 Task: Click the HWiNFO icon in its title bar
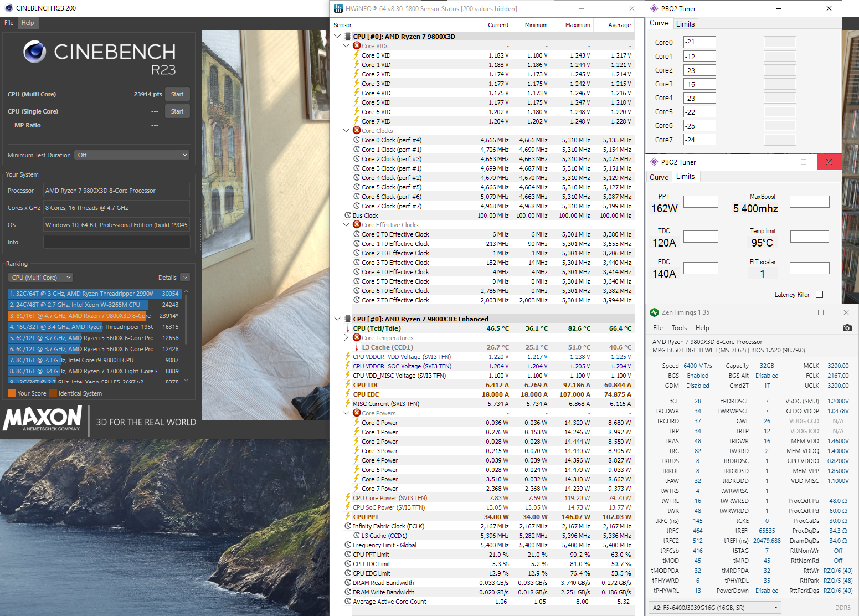click(x=338, y=8)
